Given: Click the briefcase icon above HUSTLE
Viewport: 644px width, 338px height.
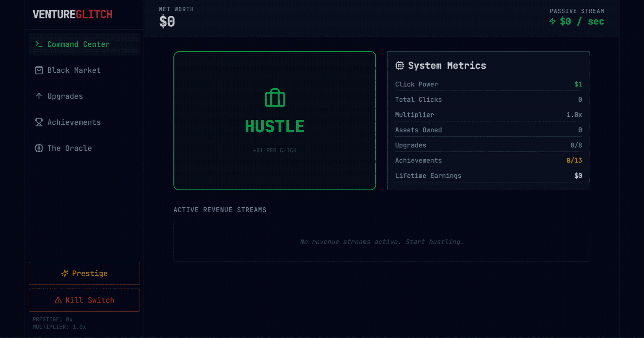Looking at the screenshot, I should [275, 98].
